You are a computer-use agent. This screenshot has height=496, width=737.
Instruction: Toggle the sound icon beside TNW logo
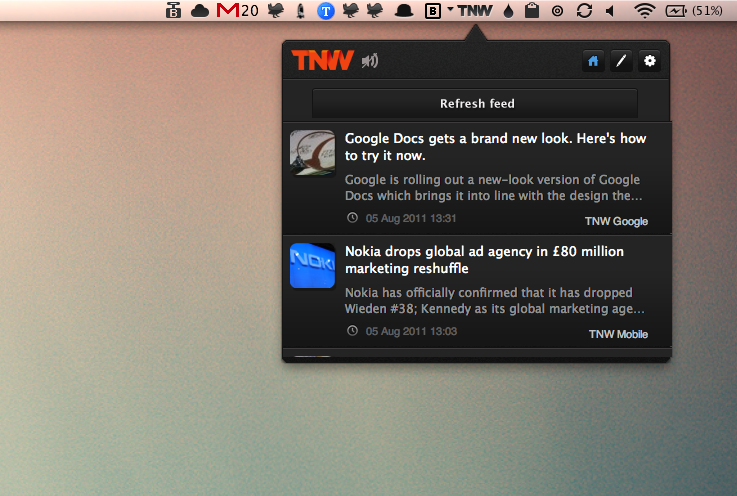369,61
